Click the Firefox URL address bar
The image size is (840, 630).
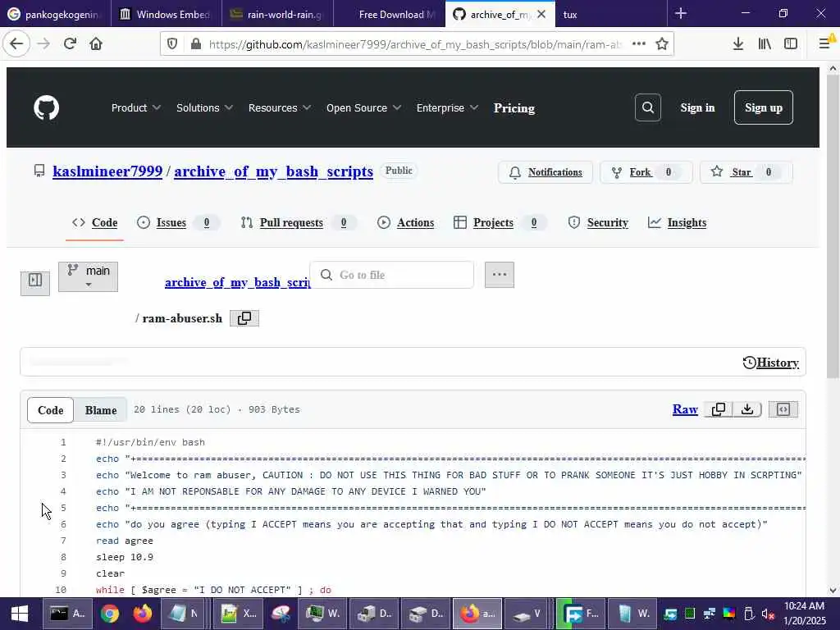[x=415, y=44]
